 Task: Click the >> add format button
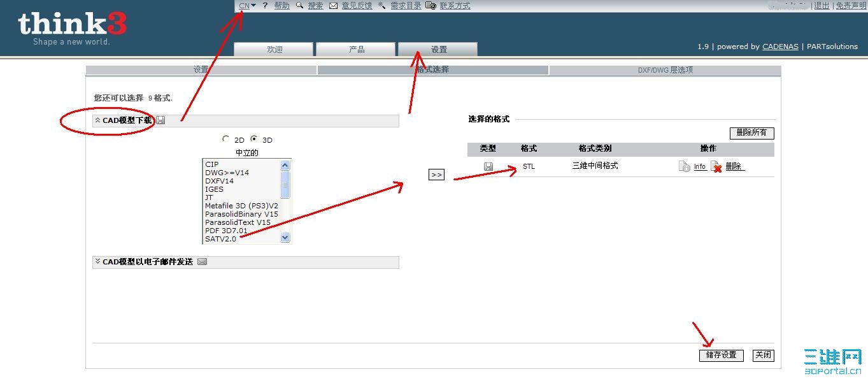436,175
